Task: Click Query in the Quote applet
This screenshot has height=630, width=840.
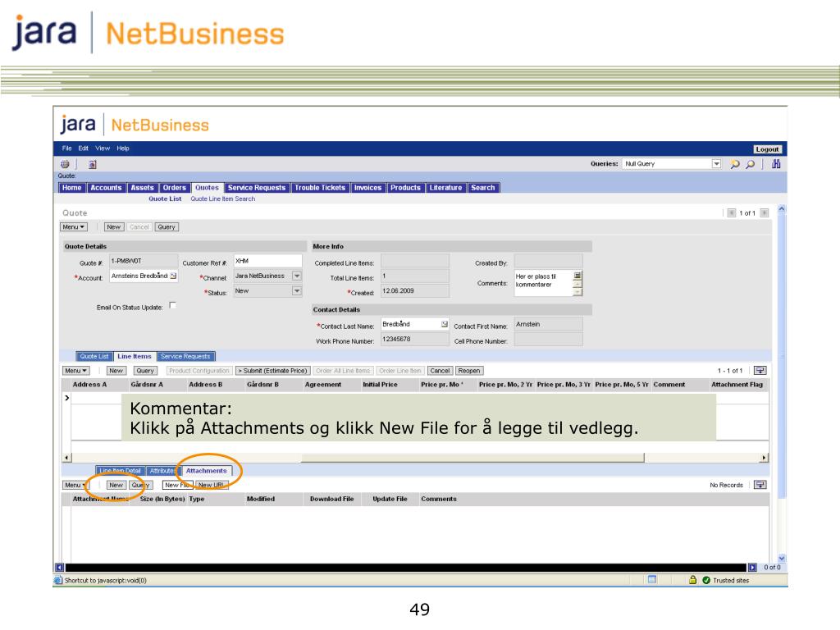Action: 167,227
